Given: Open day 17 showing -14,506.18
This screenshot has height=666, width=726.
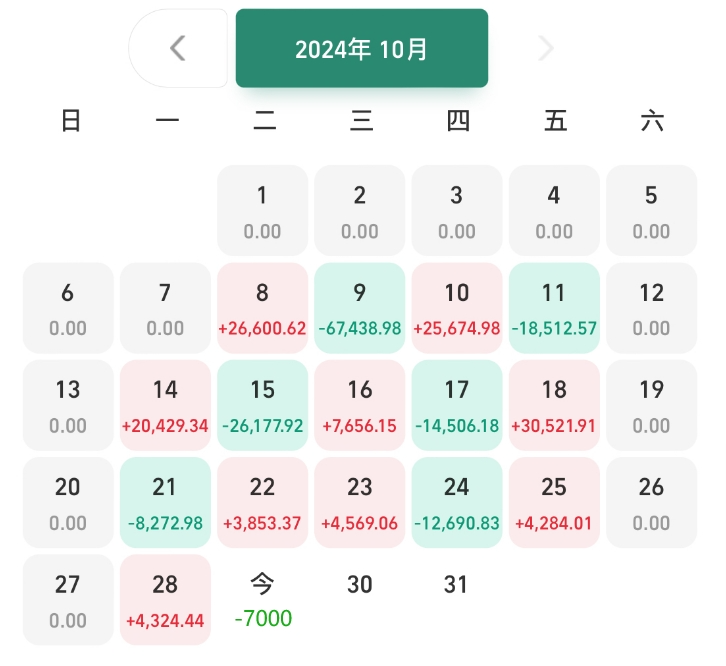Looking at the screenshot, I should pos(457,405).
